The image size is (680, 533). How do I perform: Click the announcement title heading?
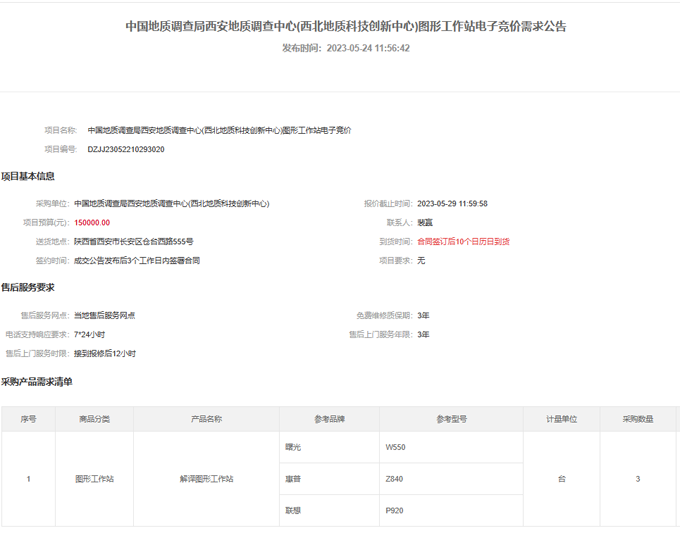(346, 26)
